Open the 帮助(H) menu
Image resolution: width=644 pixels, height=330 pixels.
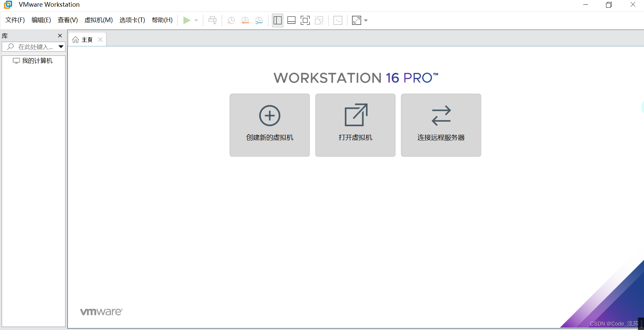click(x=162, y=20)
